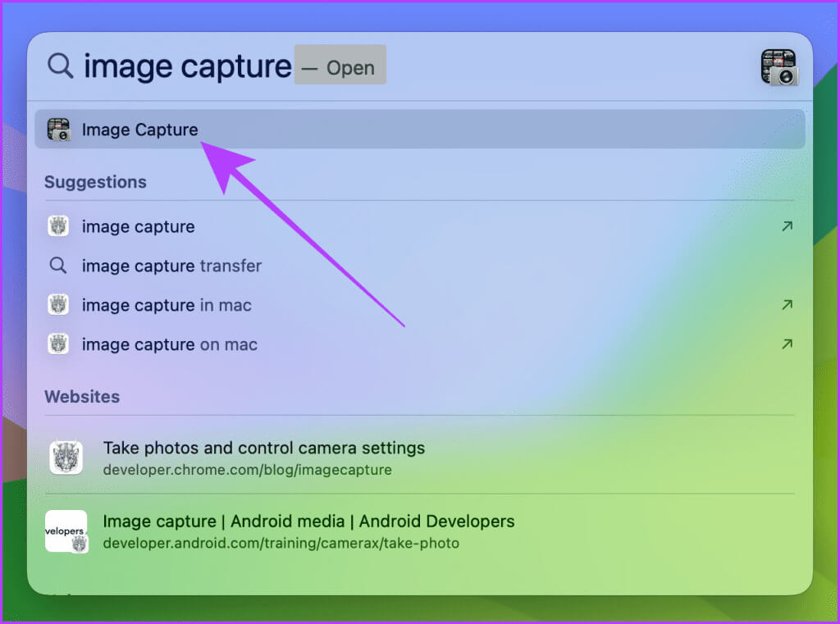Click the arrow beside "image capture in mac"
The height and width of the screenshot is (624, 840).
coord(787,305)
